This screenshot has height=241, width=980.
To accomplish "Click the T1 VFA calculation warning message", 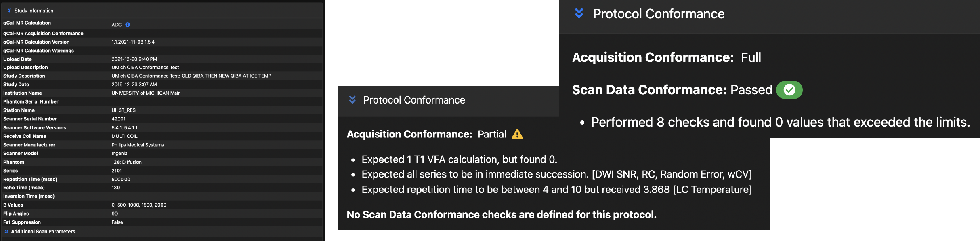I will tap(459, 160).
